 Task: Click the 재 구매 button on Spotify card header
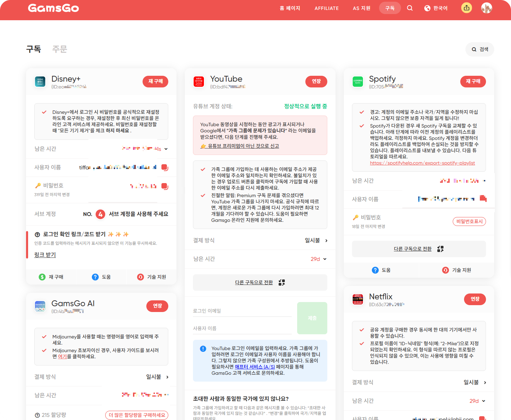click(x=473, y=81)
